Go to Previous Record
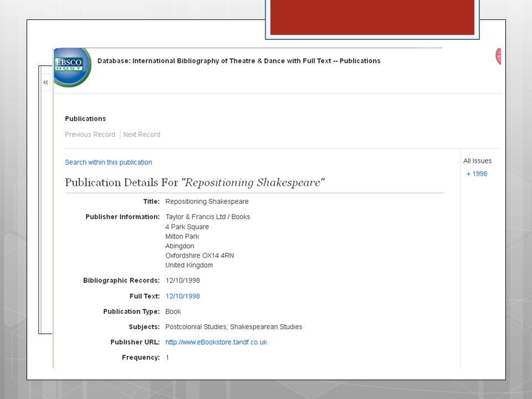This screenshot has height=399, width=532. pyautogui.click(x=90, y=134)
